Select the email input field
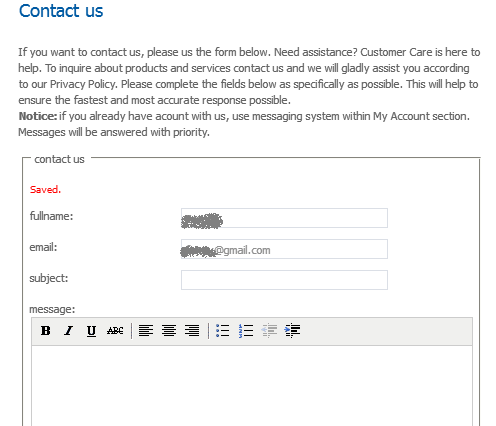Screen dimensions: 496x426 tap(284, 249)
